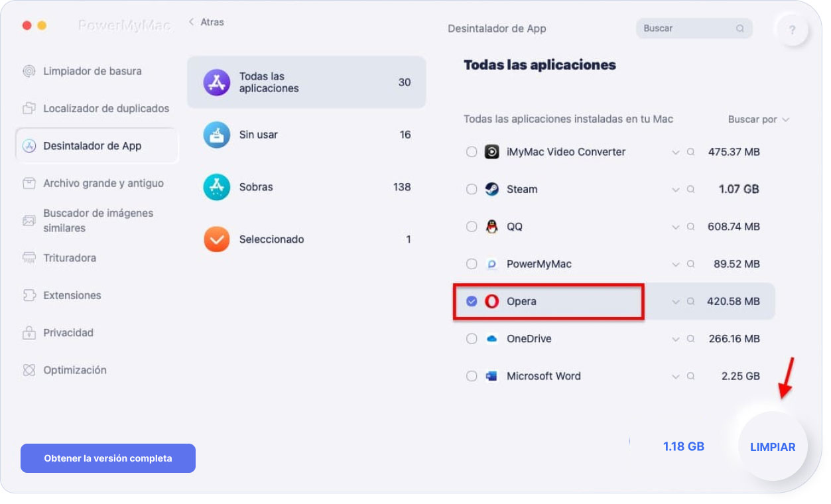
Task: Click the search icon in Buscar field
Action: (740, 29)
